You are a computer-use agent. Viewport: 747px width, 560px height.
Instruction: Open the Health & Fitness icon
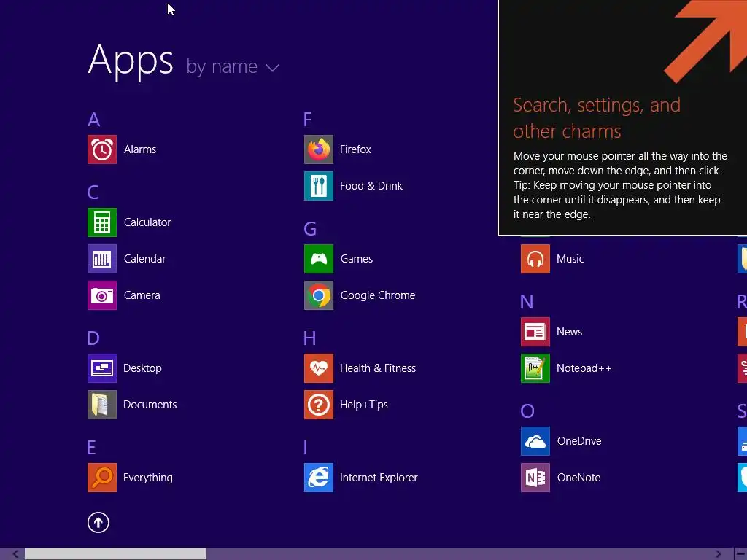coord(319,368)
